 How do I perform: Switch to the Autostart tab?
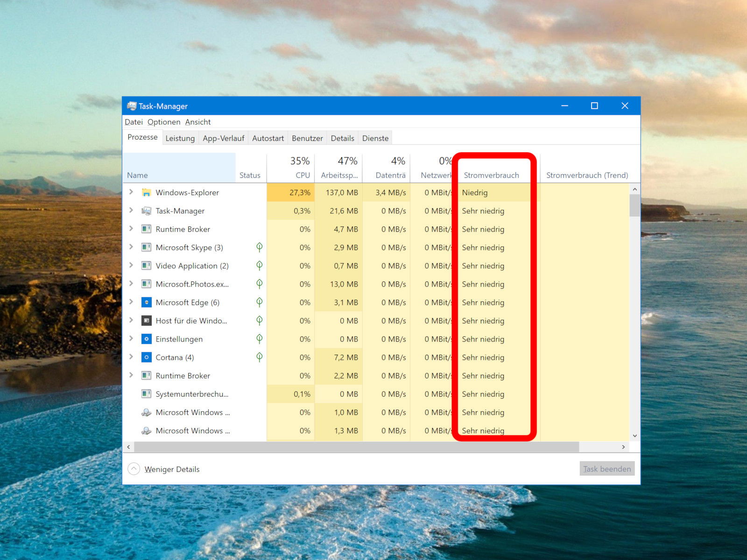268,138
